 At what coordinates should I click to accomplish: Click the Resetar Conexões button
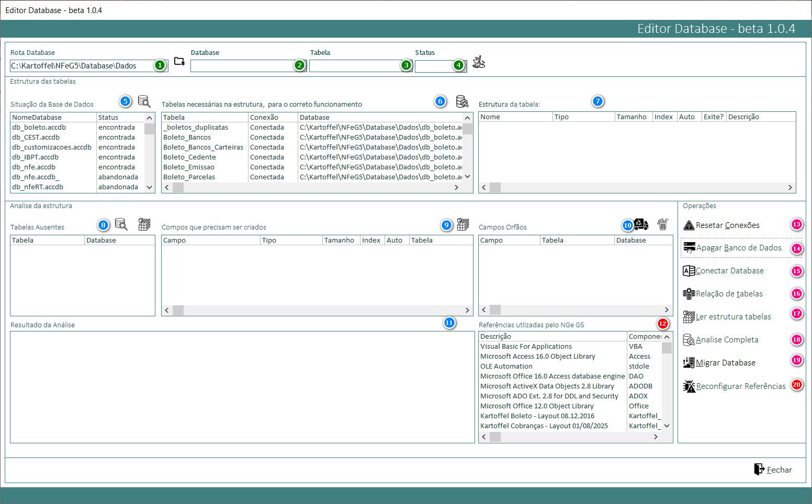(728, 225)
